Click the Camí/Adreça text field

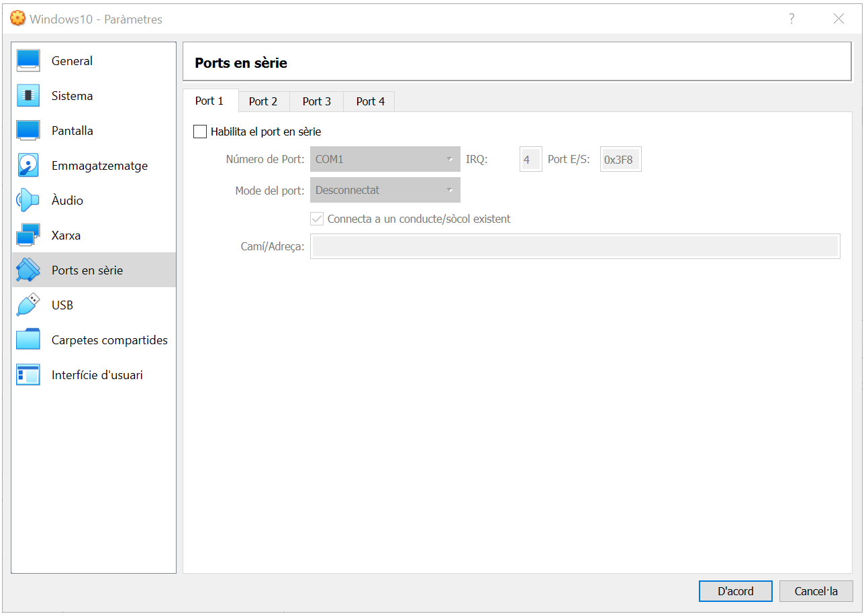coord(575,246)
